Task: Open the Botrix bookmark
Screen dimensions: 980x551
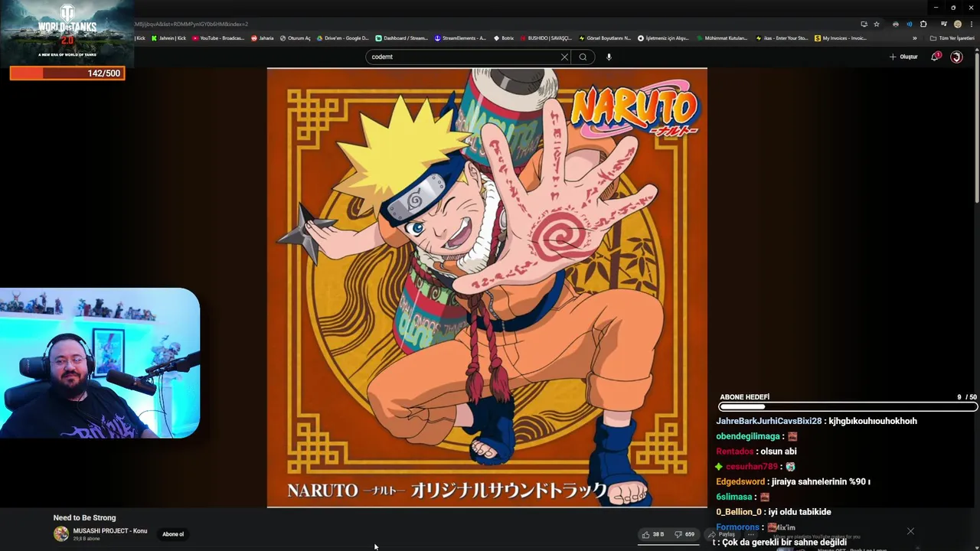Action: [503, 38]
